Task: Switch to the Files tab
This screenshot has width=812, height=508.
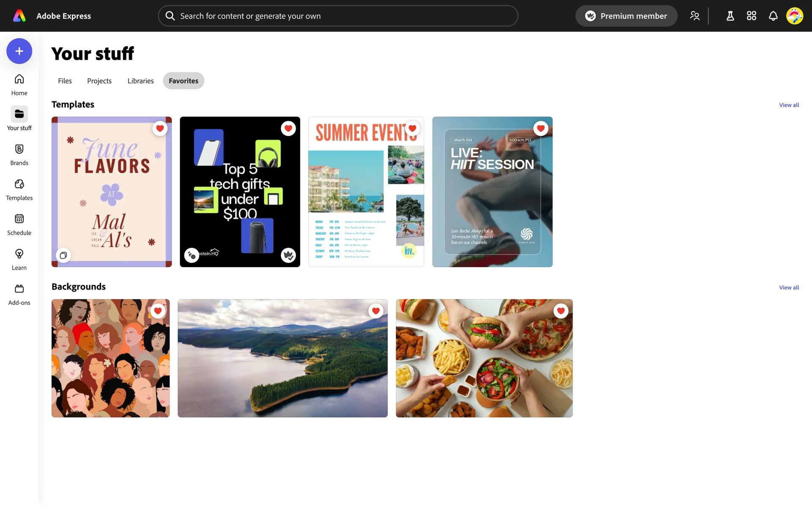Action: click(x=65, y=81)
